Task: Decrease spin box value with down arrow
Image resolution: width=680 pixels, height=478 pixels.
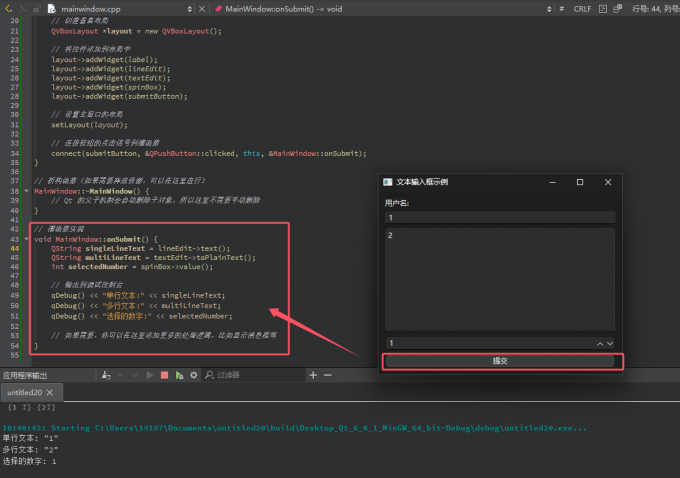Action: 611,343
